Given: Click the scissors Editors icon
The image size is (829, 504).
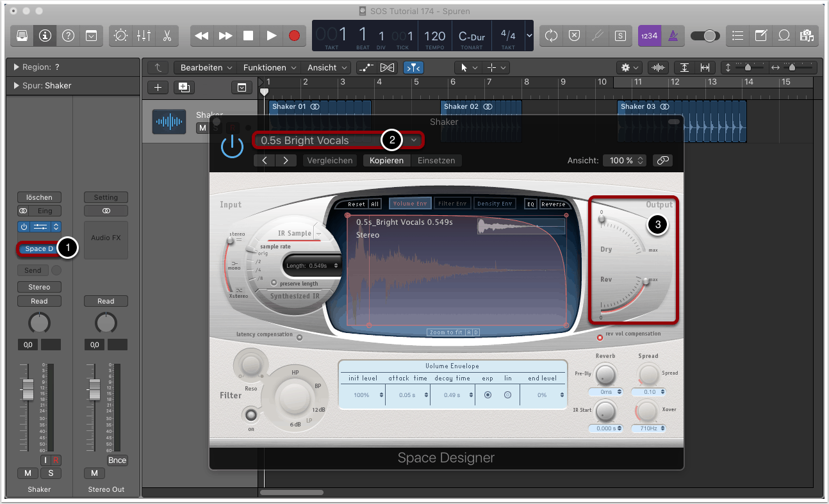Looking at the screenshot, I should (167, 36).
